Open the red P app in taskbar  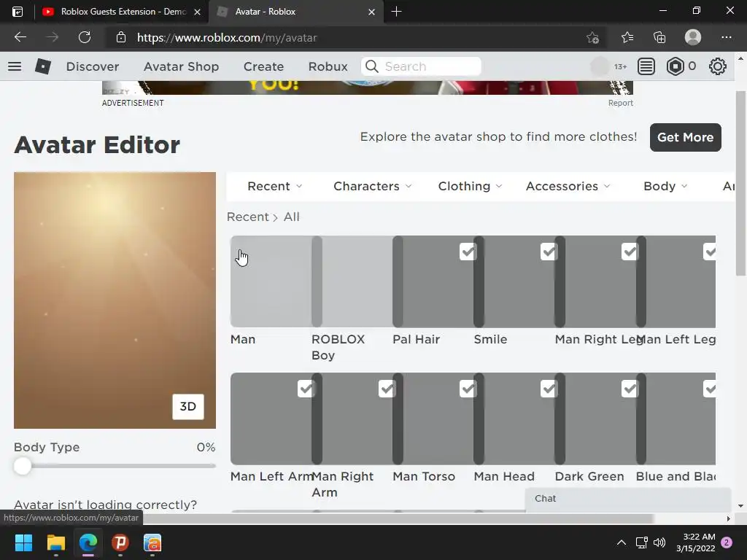coord(120,542)
